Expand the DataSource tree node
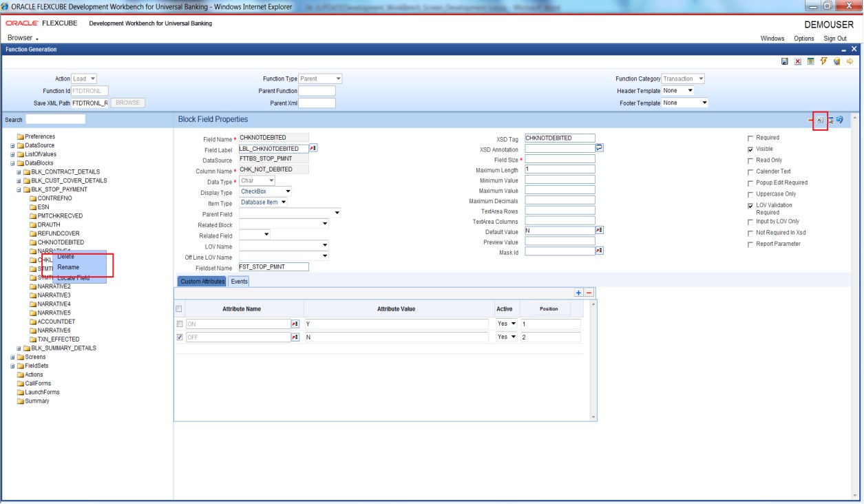 (12, 145)
